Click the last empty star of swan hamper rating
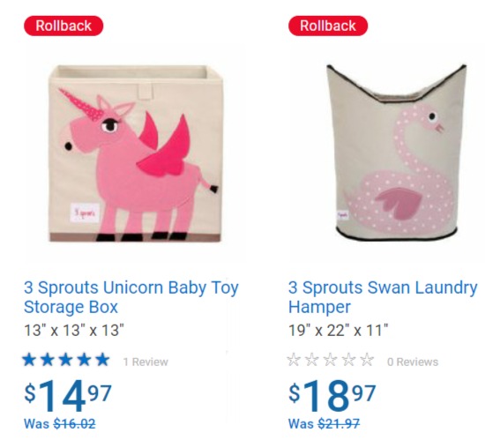The image size is (485, 448). 367,360
